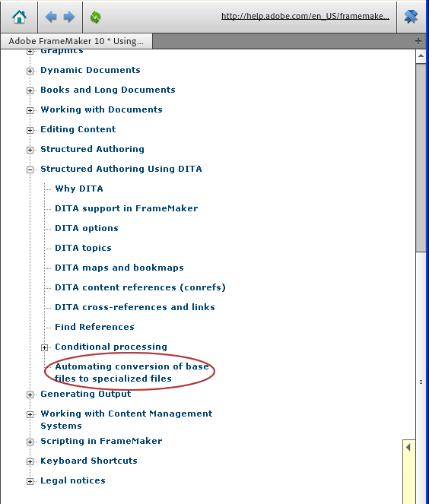The width and height of the screenshot is (429, 504).
Task: Open Structured Authoring Using DITA topic
Action: (x=121, y=169)
